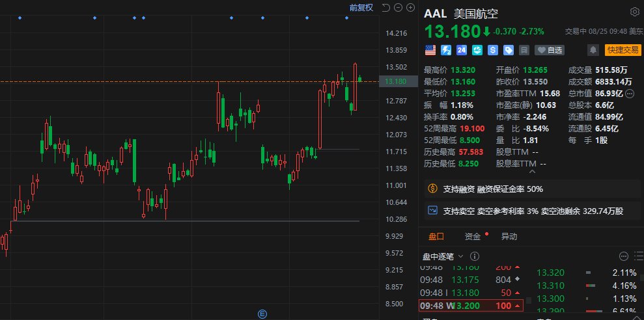Click the 美国航空 stock name
644x320 pixels.
[x=475, y=14]
